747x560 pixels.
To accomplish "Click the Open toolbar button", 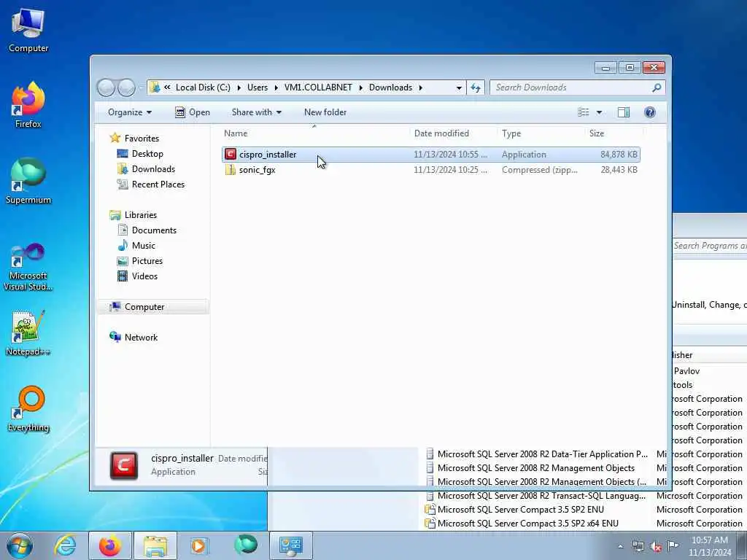I will click(x=193, y=112).
